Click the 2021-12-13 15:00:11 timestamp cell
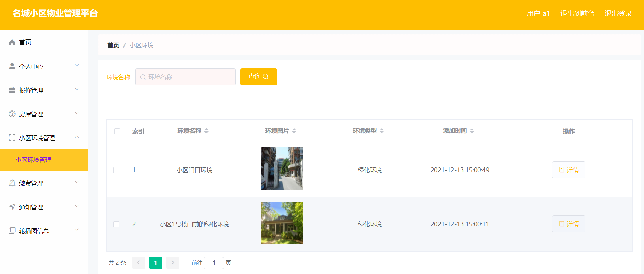The width and height of the screenshot is (644, 274). (x=460, y=224)
